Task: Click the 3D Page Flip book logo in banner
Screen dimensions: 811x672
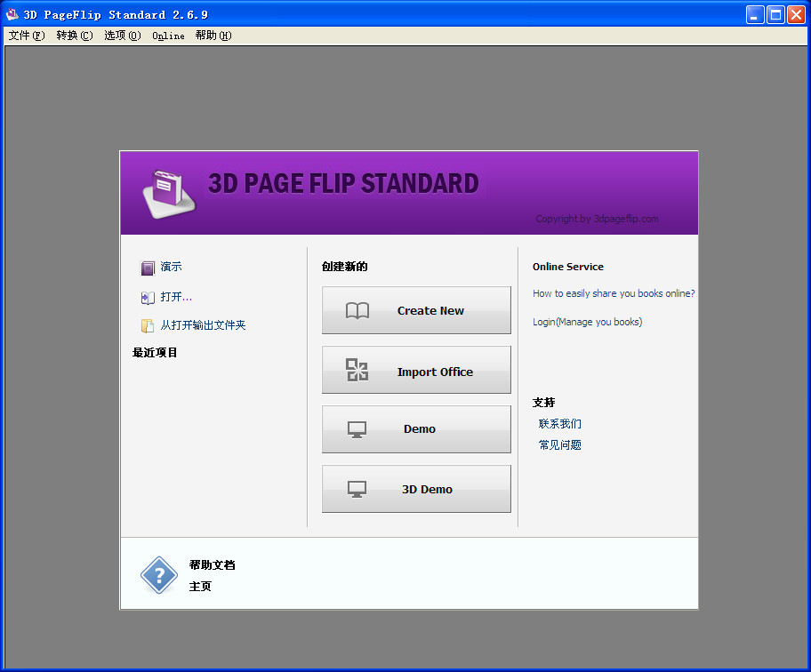Action: click(x=169, y=194)
